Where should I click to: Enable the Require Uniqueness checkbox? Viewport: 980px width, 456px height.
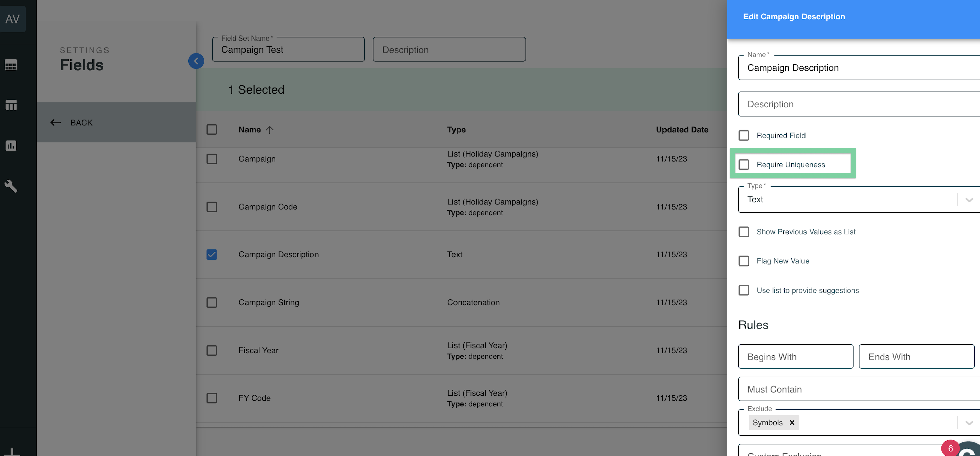click(x=743, y=164)
